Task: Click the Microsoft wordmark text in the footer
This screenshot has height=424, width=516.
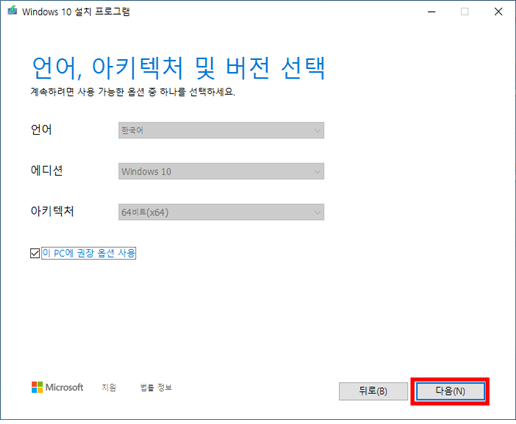Action: [64, 387]
